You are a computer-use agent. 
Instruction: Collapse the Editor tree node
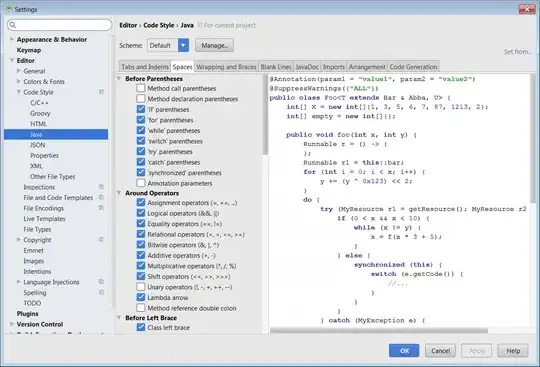click(x=12, y=60)
